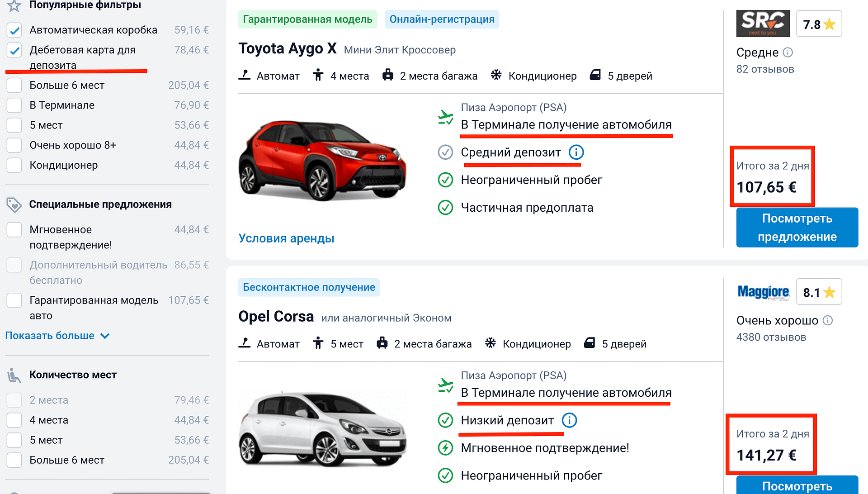Screen dimensions: 868x494
Task: Click info icon next to Низкий депозит
Action: [569, 420]
